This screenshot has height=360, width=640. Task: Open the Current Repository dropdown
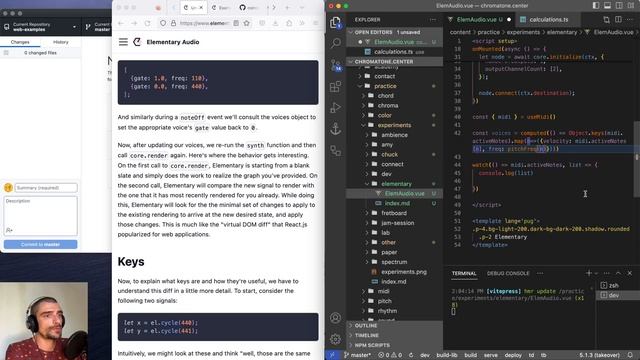(x=40, y=27)
